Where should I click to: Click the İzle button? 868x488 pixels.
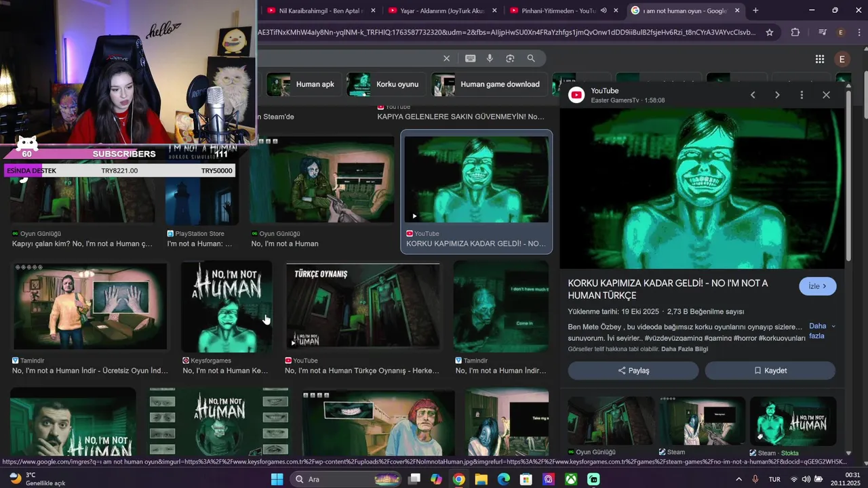point(818,286)
